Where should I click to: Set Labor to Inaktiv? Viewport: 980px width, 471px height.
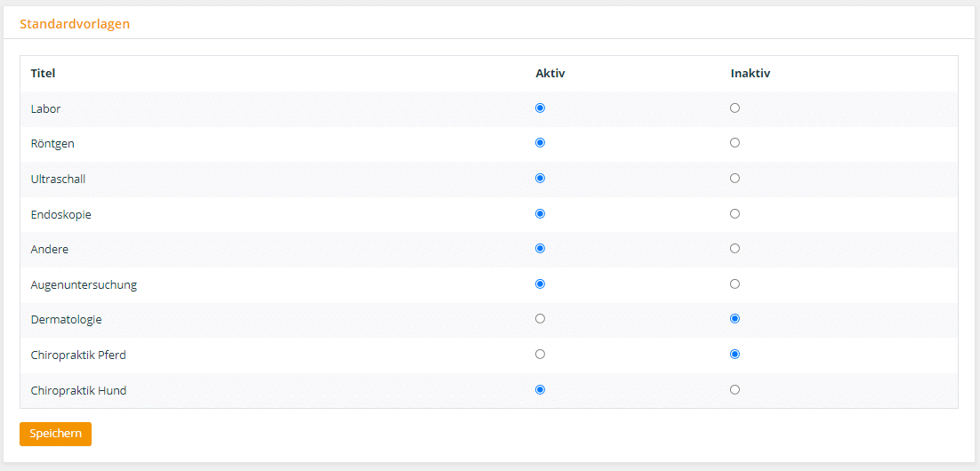point(735,108)
